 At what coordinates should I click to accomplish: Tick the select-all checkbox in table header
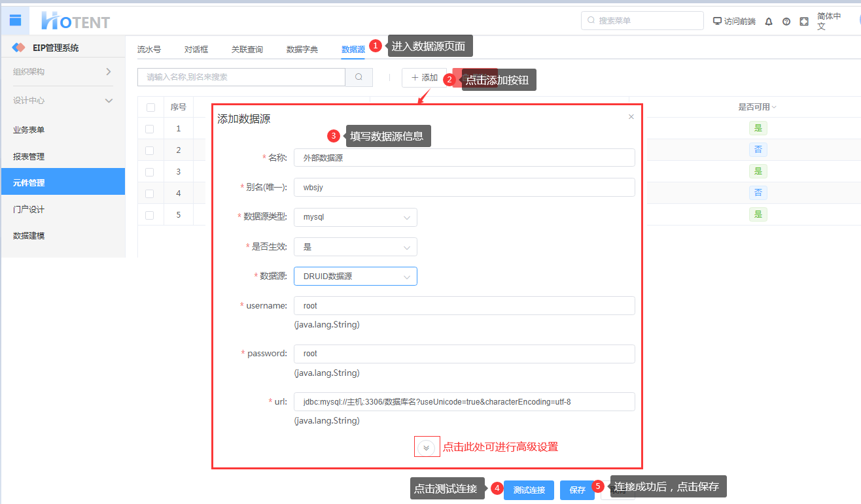click(150, 107)
